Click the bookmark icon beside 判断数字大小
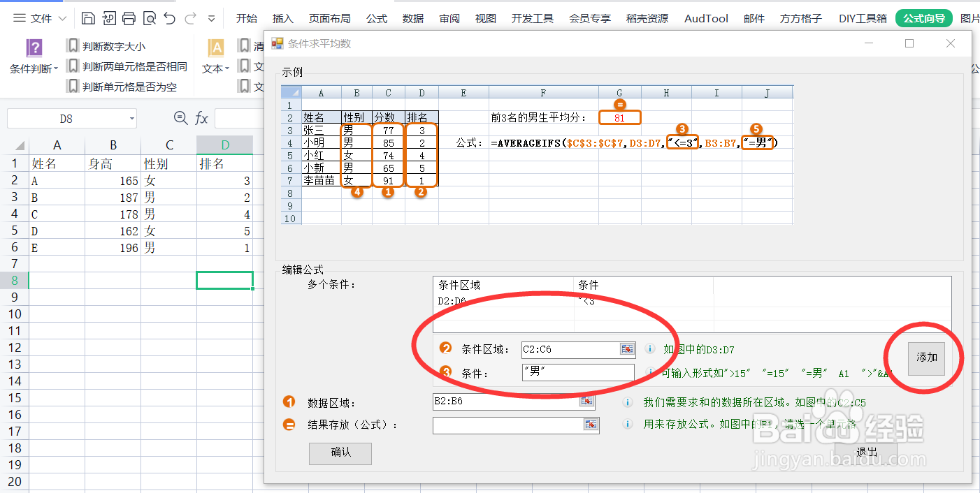The height and width of the screenshot is (493, 980). (73, 45)
